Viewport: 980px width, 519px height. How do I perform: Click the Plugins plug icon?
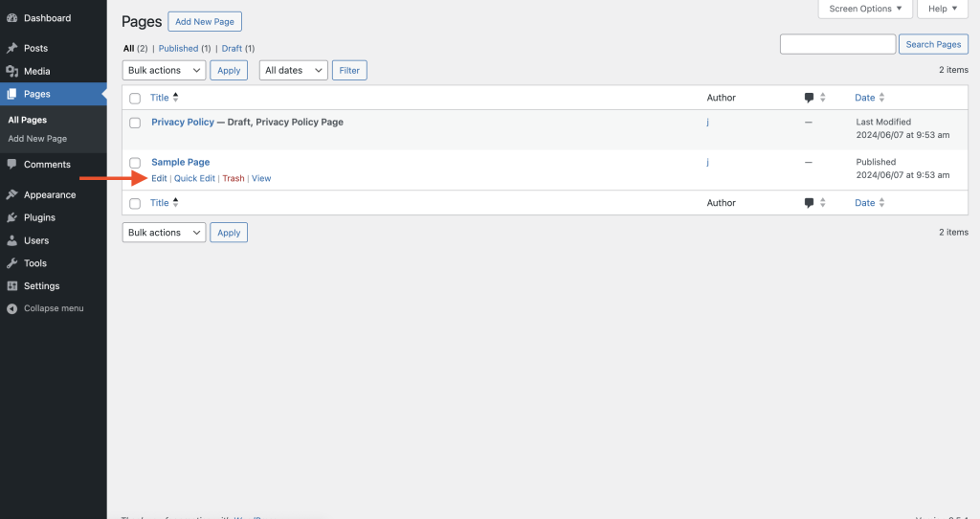[x=11, y=217]
